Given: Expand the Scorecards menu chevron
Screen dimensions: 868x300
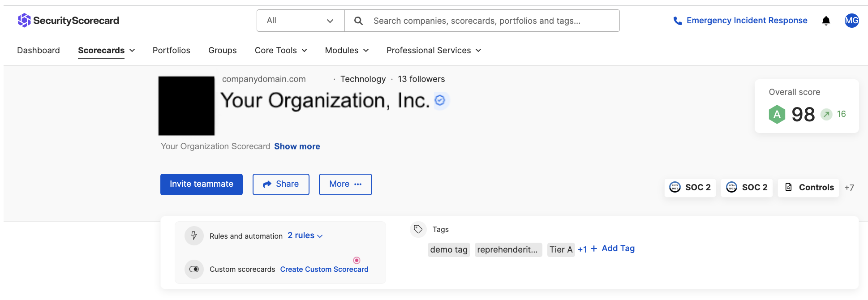Looking at the screenshot, I should tap(132, 51).
